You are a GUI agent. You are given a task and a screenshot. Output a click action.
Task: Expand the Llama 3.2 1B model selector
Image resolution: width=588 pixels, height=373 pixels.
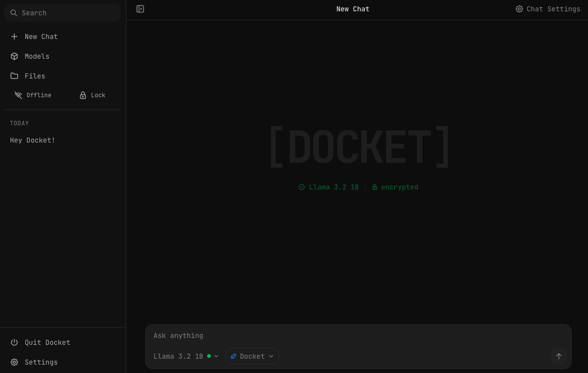(183, 356)
